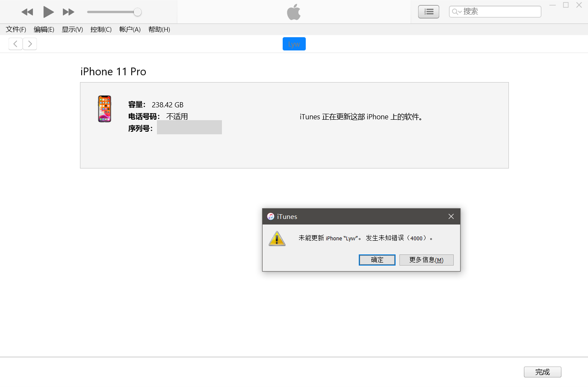Image resolution: width=588 pixels, height=387 pixels.
Task: Select the Lyw device button
Action: [294, 44]
